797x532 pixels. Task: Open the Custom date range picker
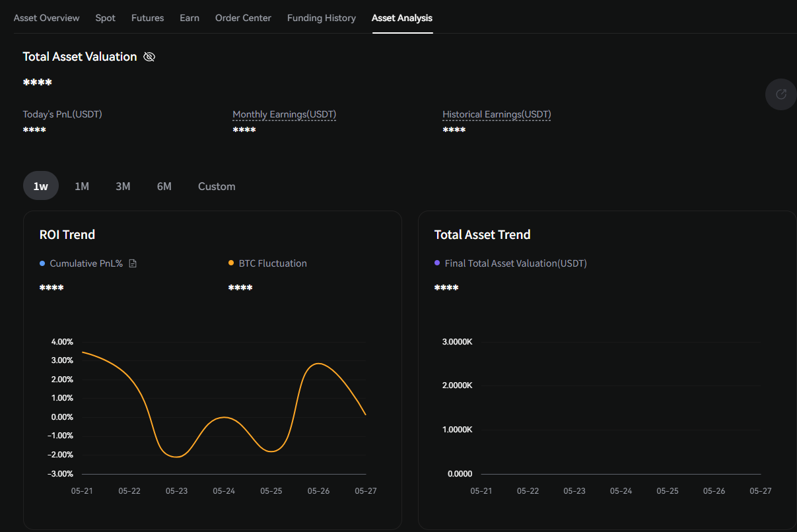[217, 186]
